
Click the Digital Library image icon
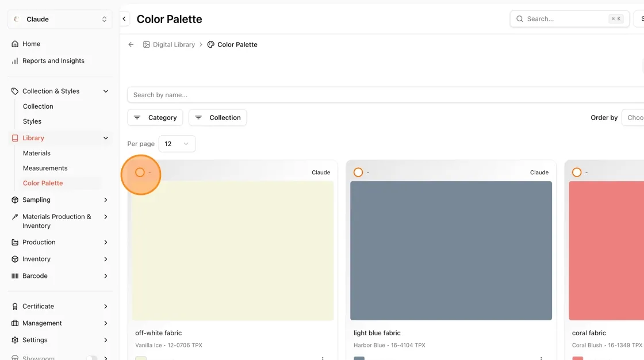pyautogui.click(x=146, y=44)
